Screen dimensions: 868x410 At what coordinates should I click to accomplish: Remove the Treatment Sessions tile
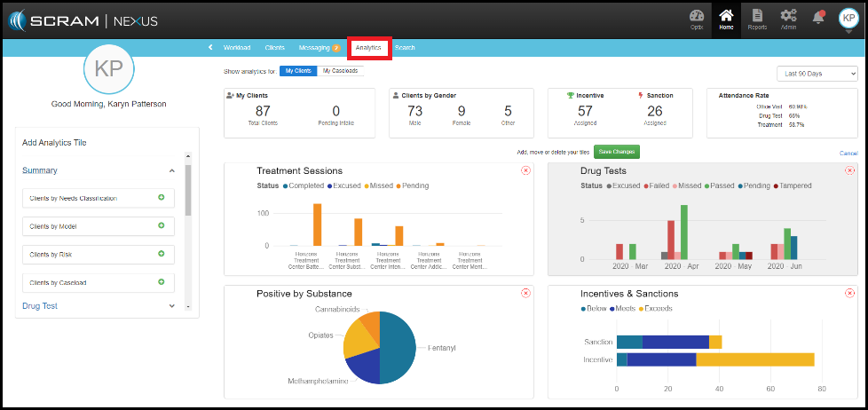point(525,170)
